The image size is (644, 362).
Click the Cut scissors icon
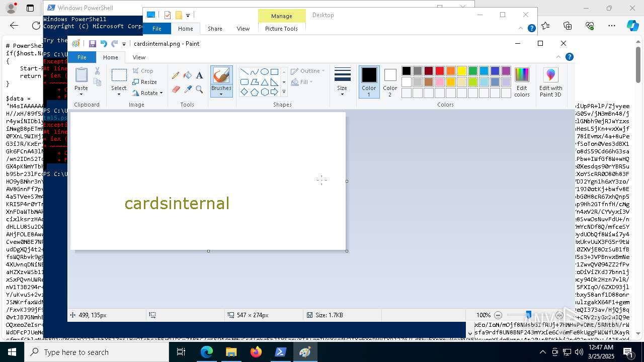(x=97, y=71)
